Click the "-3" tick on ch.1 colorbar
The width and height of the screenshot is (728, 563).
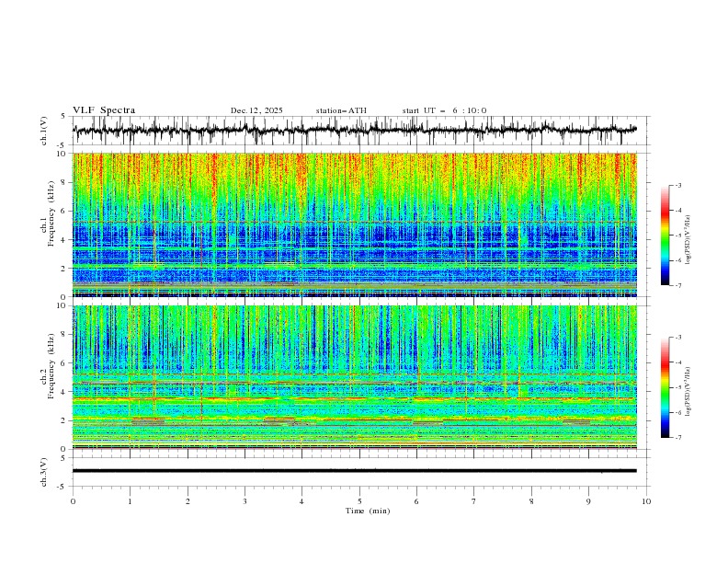(x=677, y=185)
